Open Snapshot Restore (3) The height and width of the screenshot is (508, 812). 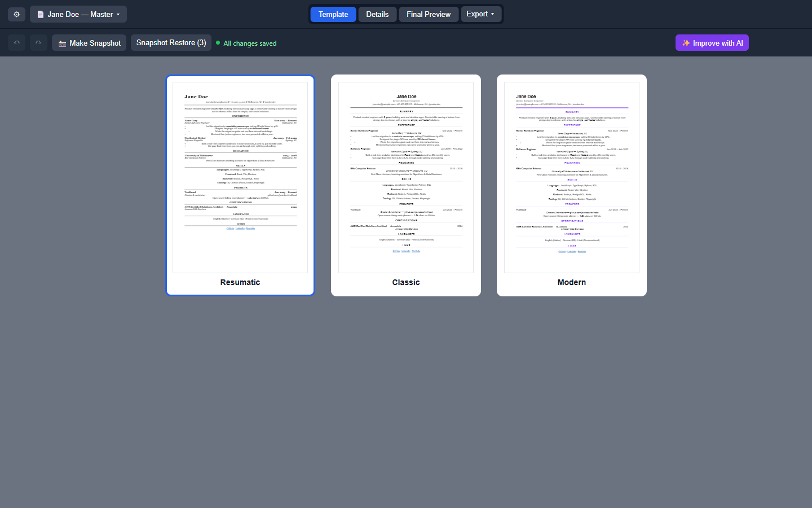pyautogui.click(x=171, y=43)
